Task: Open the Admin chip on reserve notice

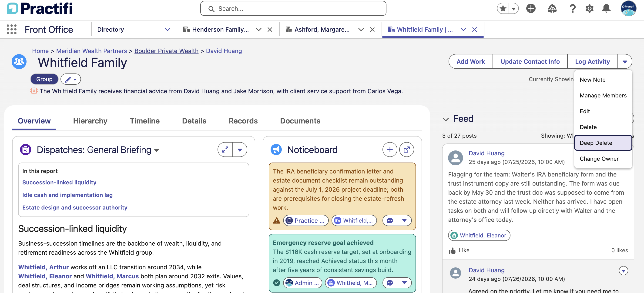Action: [x=302, y=283]
